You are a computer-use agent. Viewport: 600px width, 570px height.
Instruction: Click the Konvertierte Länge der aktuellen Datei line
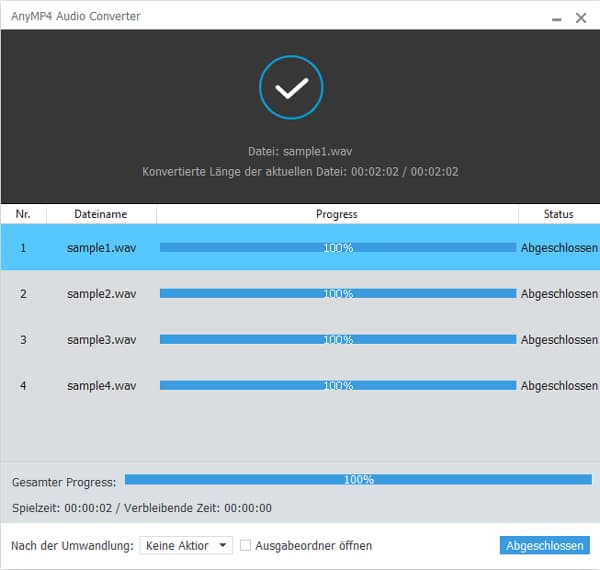point(300,172)
